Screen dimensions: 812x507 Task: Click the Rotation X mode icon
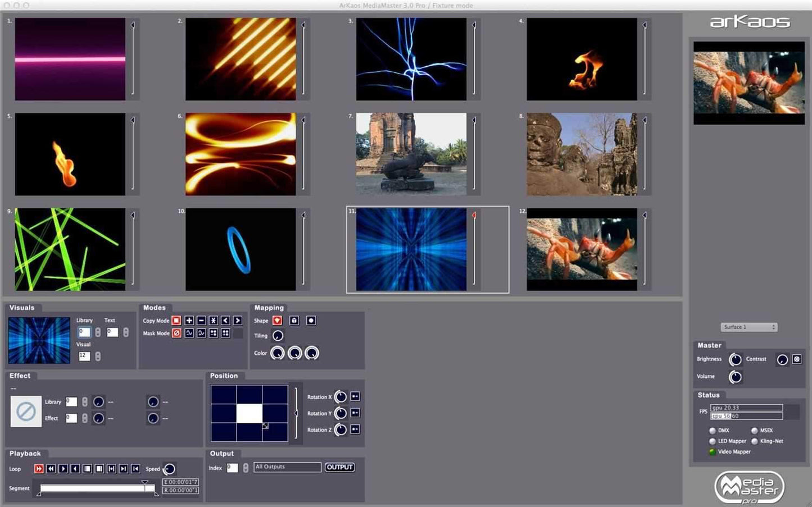tap(355, 396)
